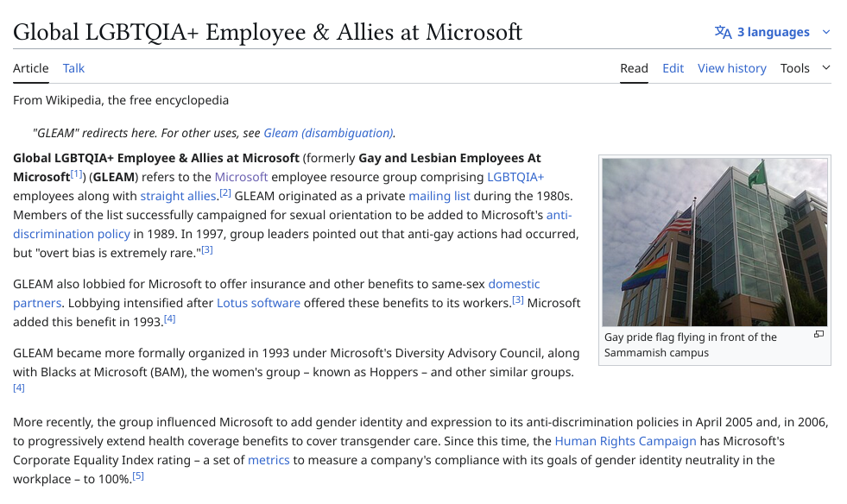Open the straight allies link
The image size is (847, 504).
[x=178, y=196]
